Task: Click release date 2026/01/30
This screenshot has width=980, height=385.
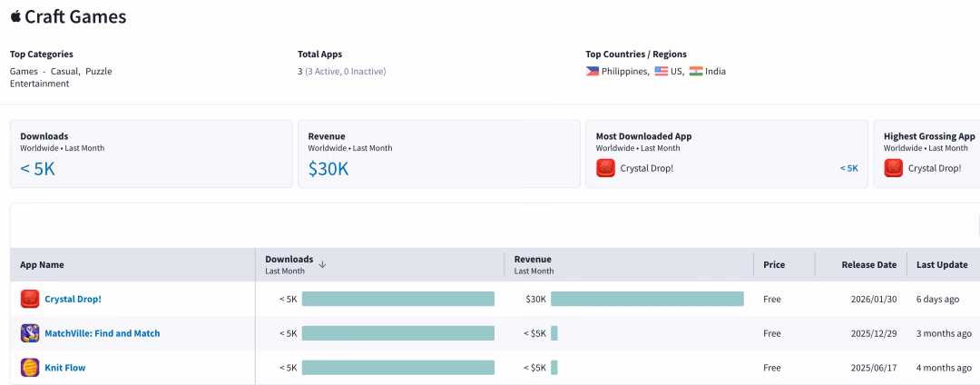Action: (x=874, y=299)
